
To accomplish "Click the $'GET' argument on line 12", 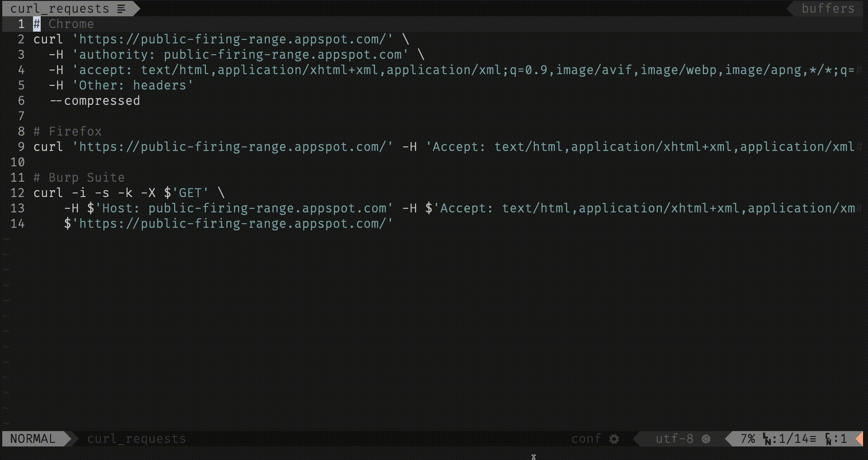I will 186,193.
